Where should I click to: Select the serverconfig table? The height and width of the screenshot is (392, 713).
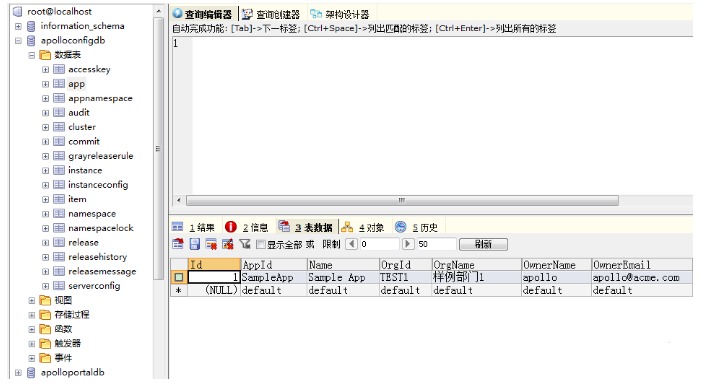94,286
